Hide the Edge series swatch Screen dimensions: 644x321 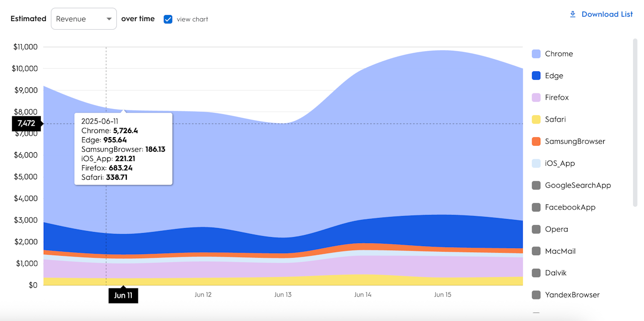(x=536, y=76)
